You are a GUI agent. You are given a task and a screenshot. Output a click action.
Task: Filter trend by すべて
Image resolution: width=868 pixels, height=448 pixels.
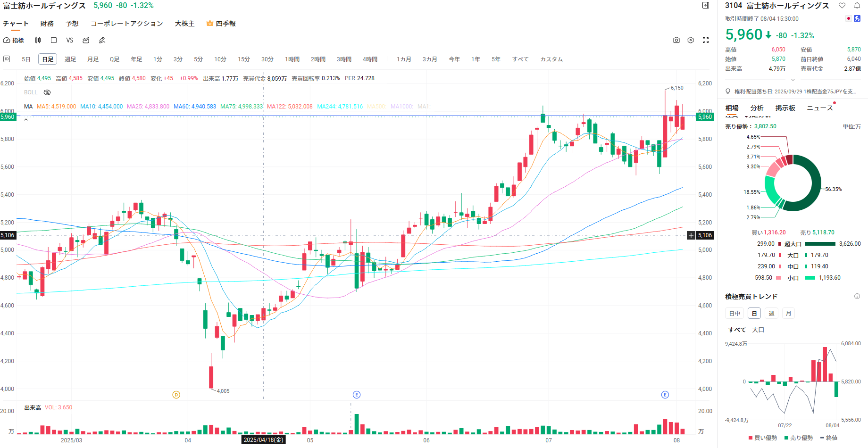737,330
